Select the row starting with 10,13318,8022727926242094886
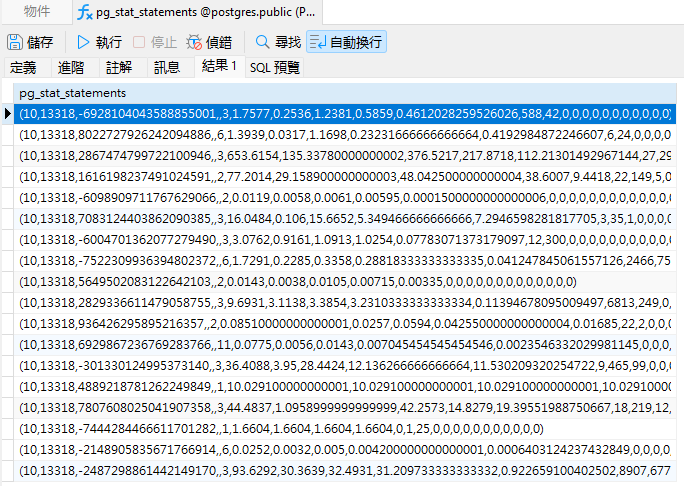The width and height of the screenshot is (684, 486). [x=340, y=134]
